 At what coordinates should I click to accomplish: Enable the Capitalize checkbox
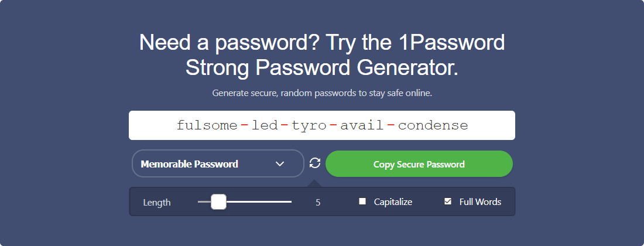(362, 201)
